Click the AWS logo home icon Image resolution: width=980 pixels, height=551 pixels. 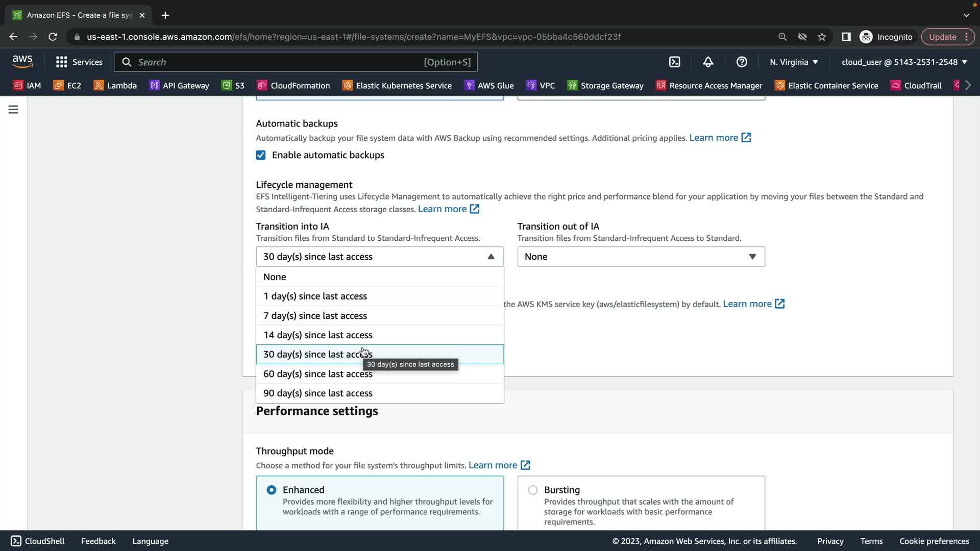(22, 61)
